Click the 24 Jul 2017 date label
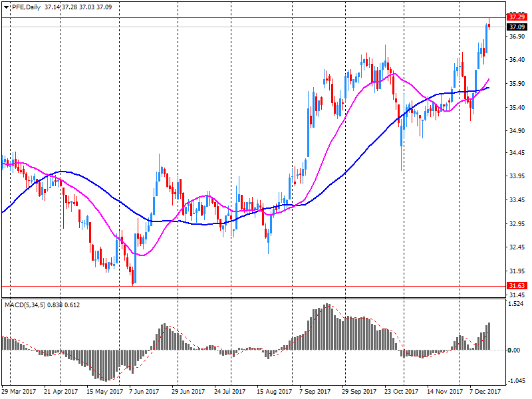532x399 pixels. point(229,392)
